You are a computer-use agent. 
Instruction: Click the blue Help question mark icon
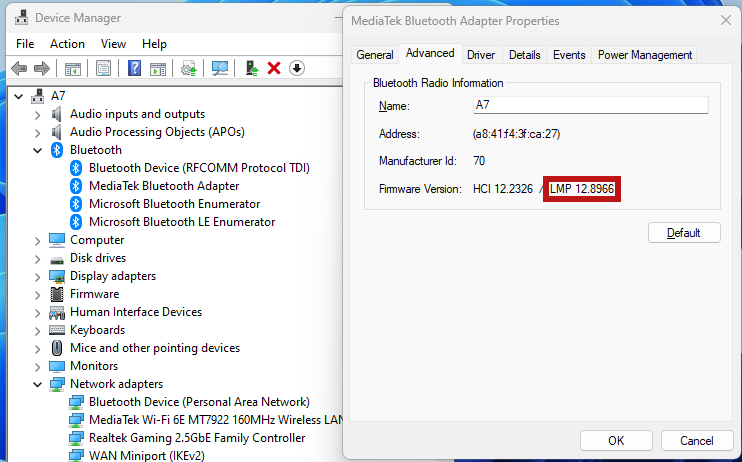click(x=134, y=69)
